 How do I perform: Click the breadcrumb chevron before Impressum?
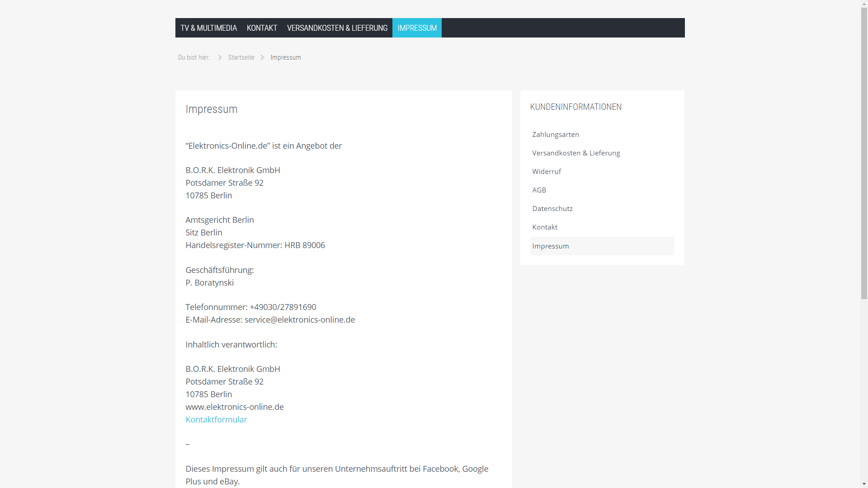click(x=262, y=57)
